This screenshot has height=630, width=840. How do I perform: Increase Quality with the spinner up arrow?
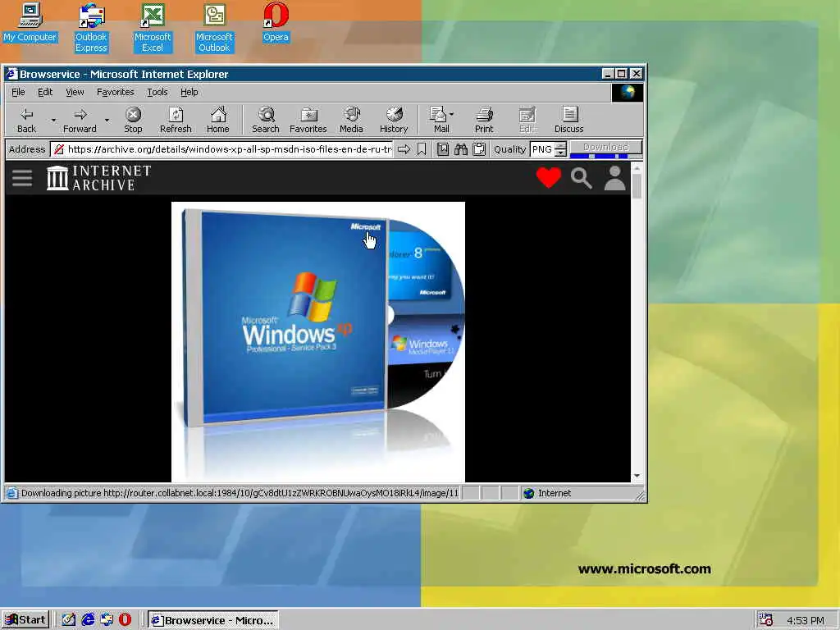pos(561,146)
